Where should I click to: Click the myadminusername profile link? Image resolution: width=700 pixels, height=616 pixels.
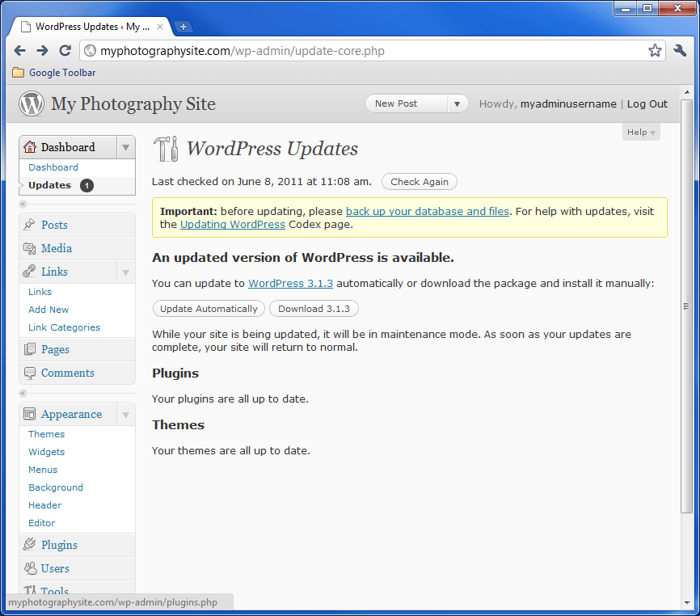point(568,104)
